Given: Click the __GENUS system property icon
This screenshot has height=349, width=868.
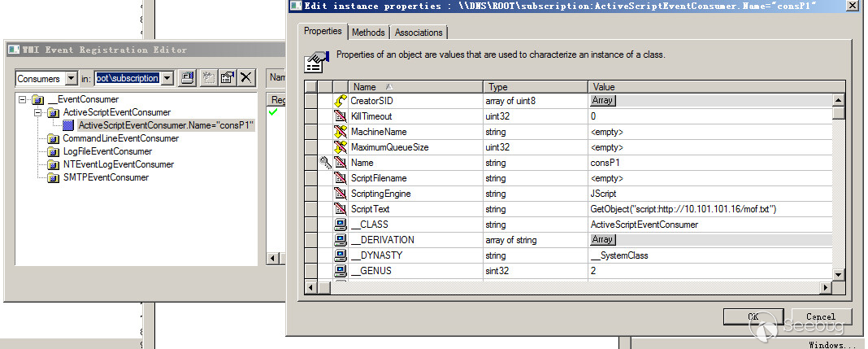Looking at the screenshot, I should click(x=341, y=271).
